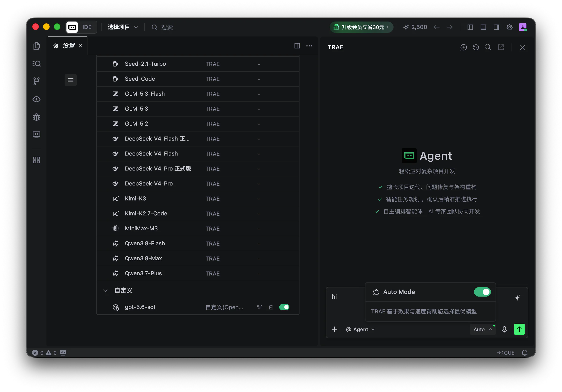Open the run and debug bug icon
The image size is (562, 392).
coord(36,117)
